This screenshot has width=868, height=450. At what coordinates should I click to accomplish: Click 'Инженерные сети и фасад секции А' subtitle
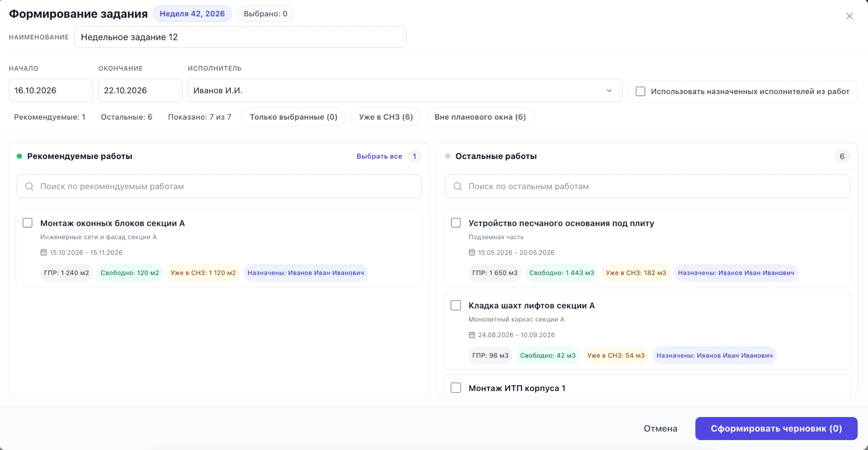click(x=99, y=237)
